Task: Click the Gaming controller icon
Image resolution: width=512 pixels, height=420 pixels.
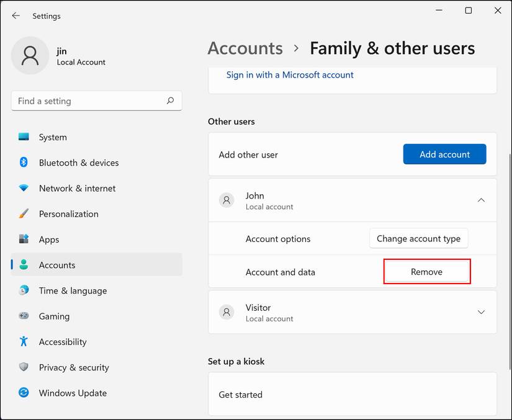Action: 24,316
